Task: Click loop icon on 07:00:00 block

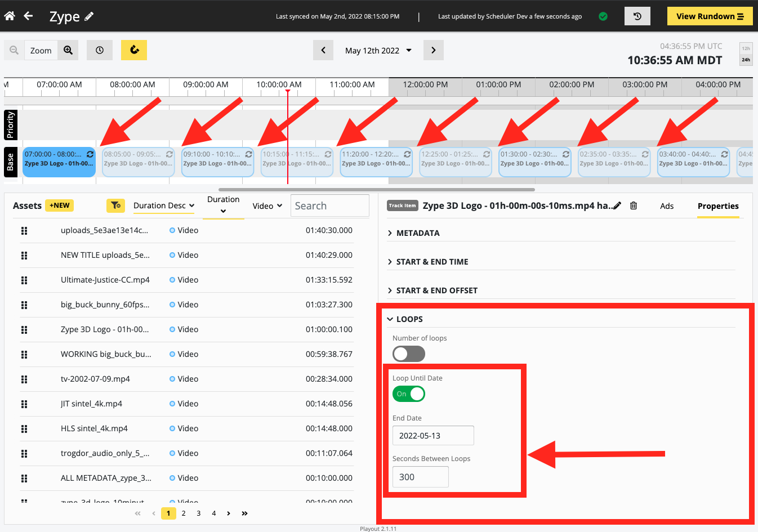Action: [x=90, y=154]
